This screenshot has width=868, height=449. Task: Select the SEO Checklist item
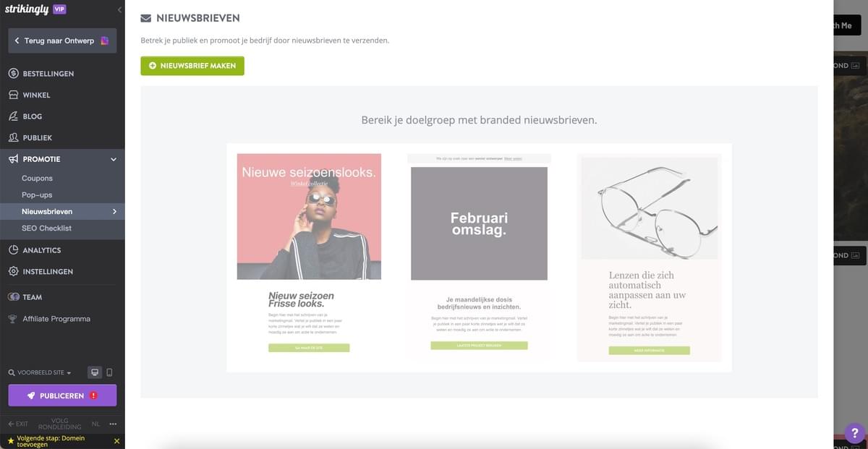(x=46, y=228)
